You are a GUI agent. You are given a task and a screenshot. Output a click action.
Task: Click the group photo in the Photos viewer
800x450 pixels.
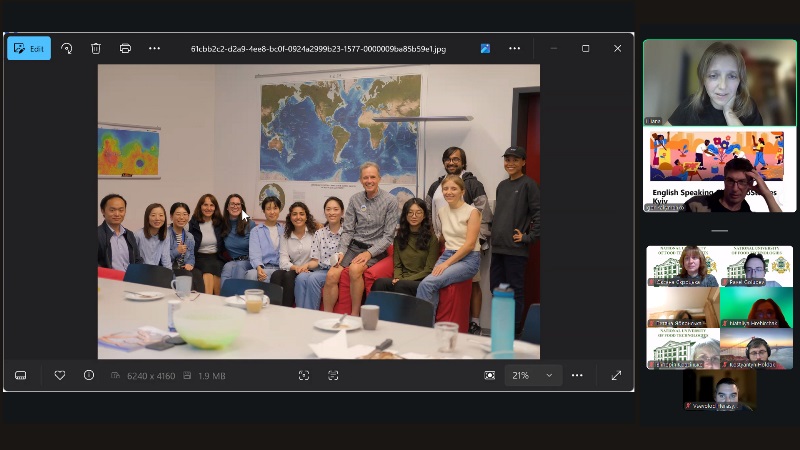click(319, 212)
